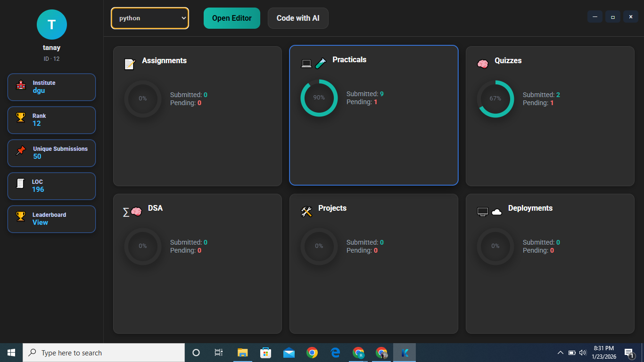Screen dimensions: 644x362
Task: Click the Practicals test tube icon
Action: pos(321,63)
